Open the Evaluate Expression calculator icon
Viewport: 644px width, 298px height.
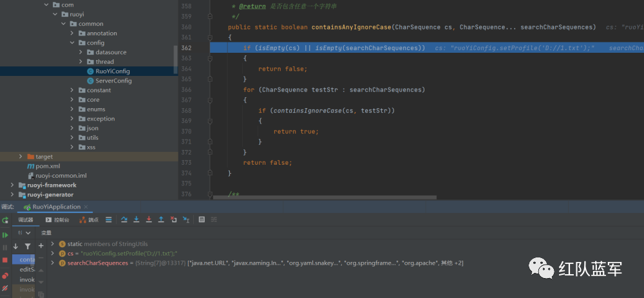pyautogui.click(x=202, y=220)
